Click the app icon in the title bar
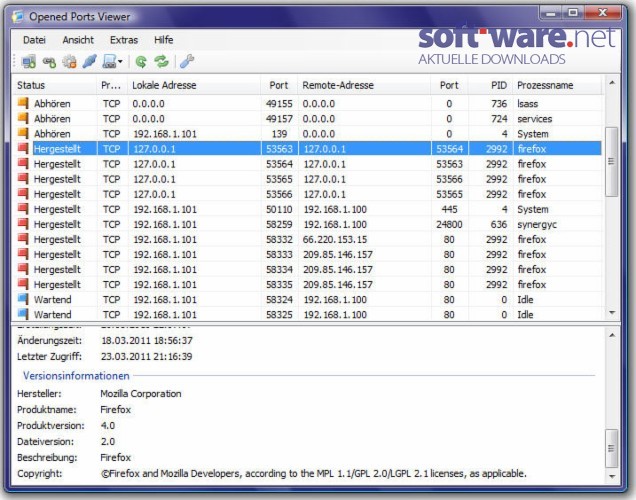The image size is (636, 500). [18, 17]
